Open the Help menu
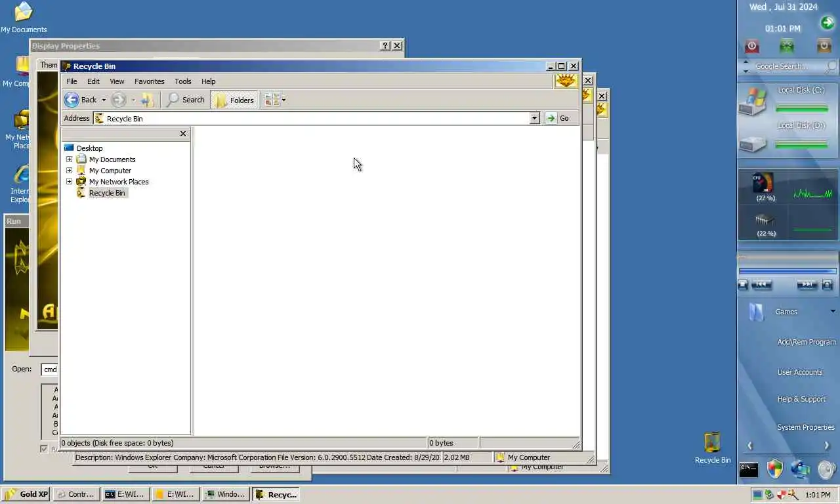This screenshot has width=840, height=504. (208, 81)
